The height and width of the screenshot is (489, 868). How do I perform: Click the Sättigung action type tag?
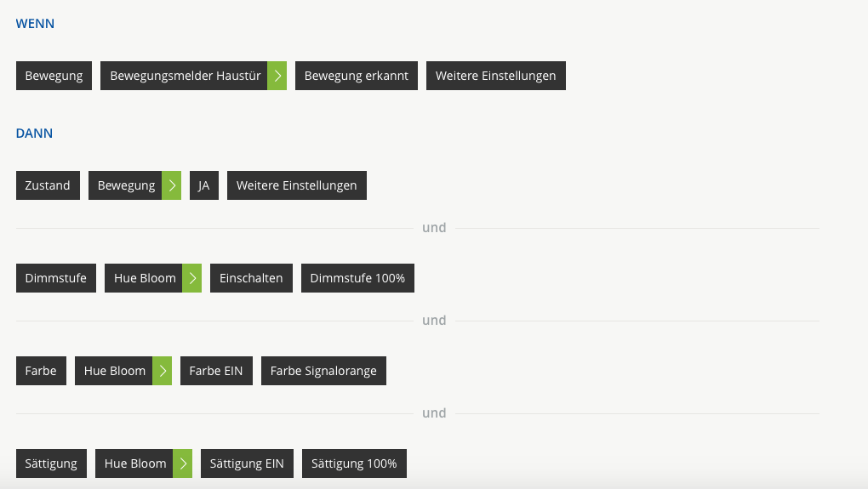click(51, 463)
